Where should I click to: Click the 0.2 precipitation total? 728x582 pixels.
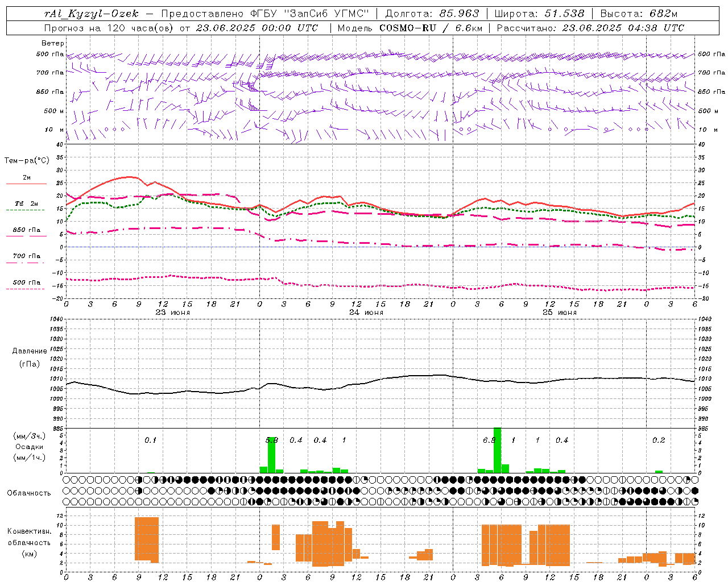[659, 440]
